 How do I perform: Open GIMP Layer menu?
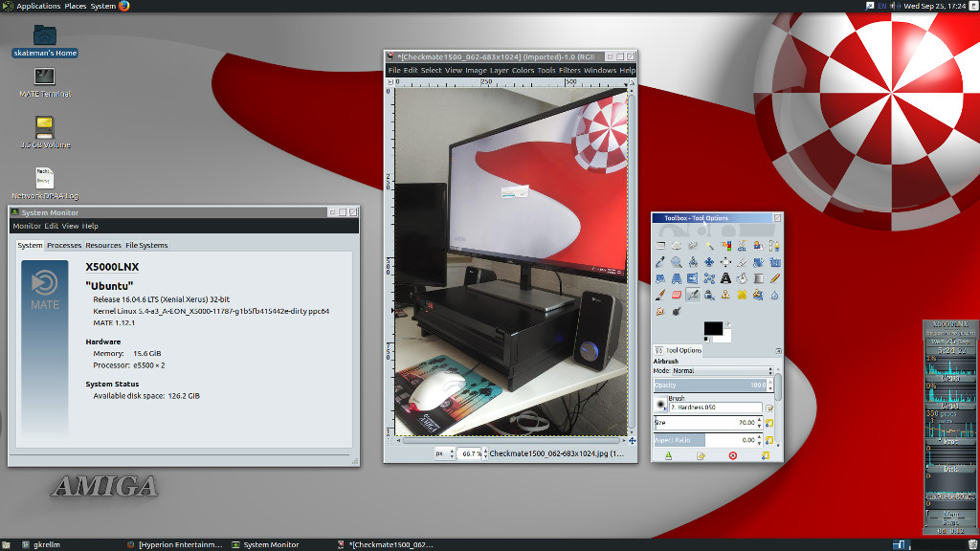pos(499,71)
